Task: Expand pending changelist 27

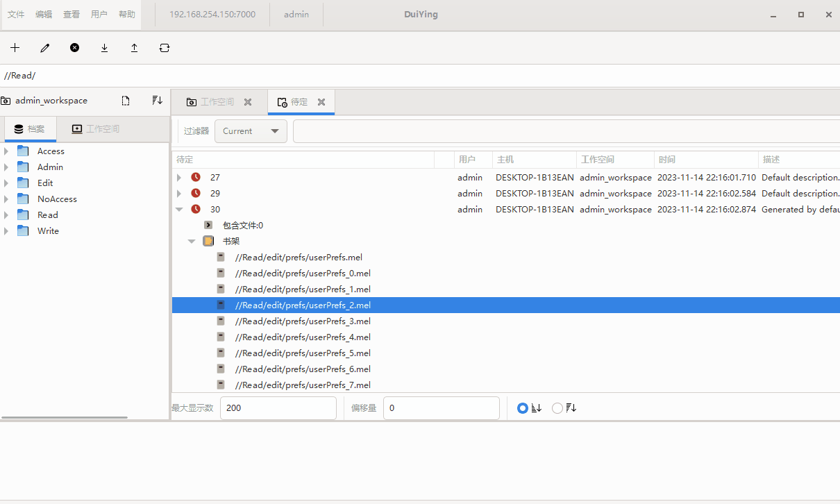Action: [179, 178]
